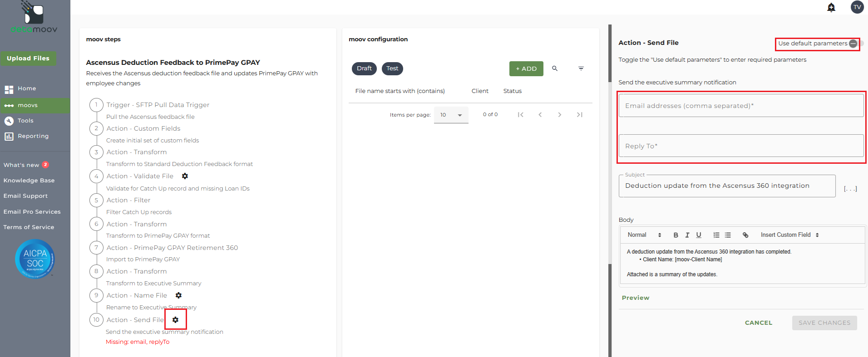Sort by File name starts with column
The height and width of the screenshot is (357, 868).
pos(400,91)
